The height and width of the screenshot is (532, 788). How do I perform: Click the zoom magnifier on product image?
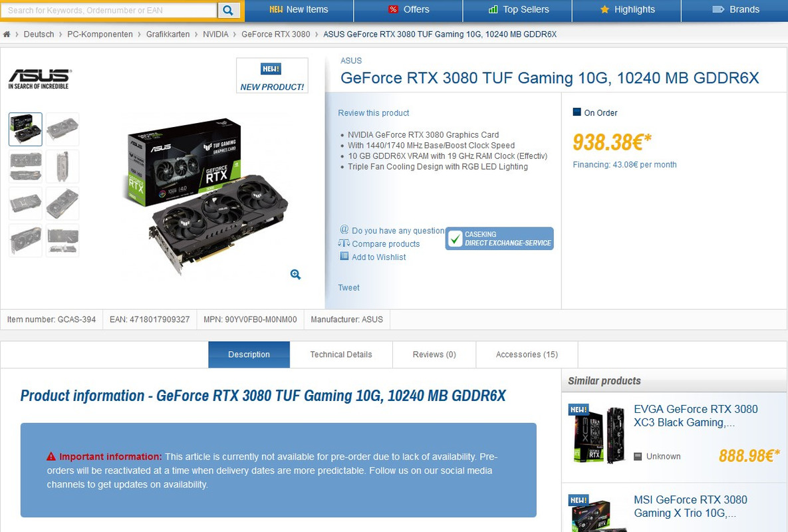click(295, 274)
